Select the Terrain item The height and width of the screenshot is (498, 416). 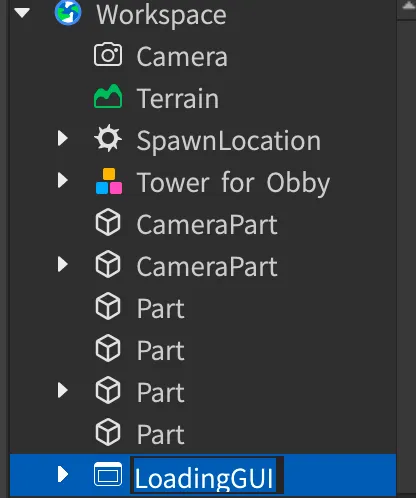pyautogui.click(x=178, y=98)
